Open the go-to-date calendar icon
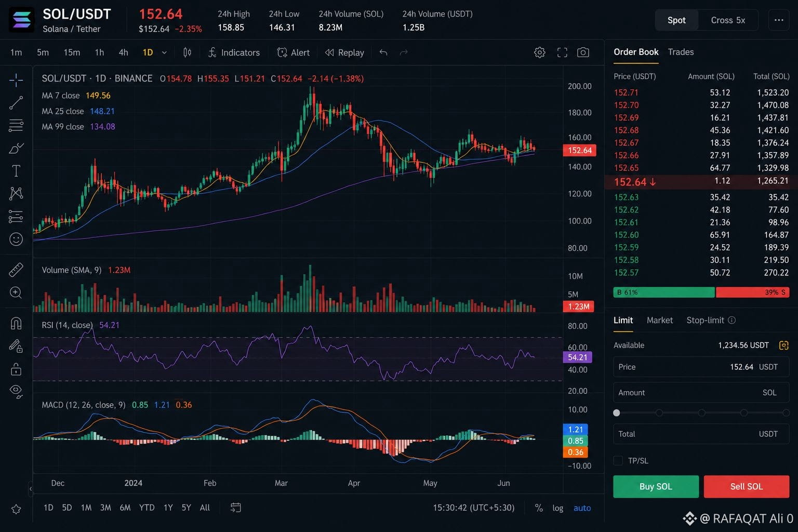798x532 pixels. (235, 508)
